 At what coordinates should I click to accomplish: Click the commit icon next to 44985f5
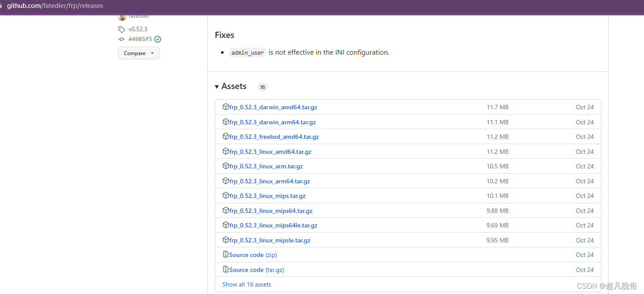tap(121, 39)
